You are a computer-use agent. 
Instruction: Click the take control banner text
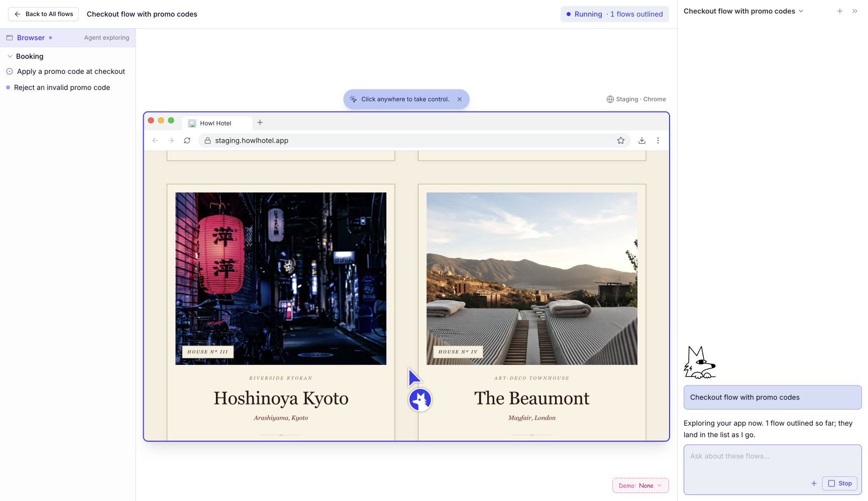tap(405, 99)
